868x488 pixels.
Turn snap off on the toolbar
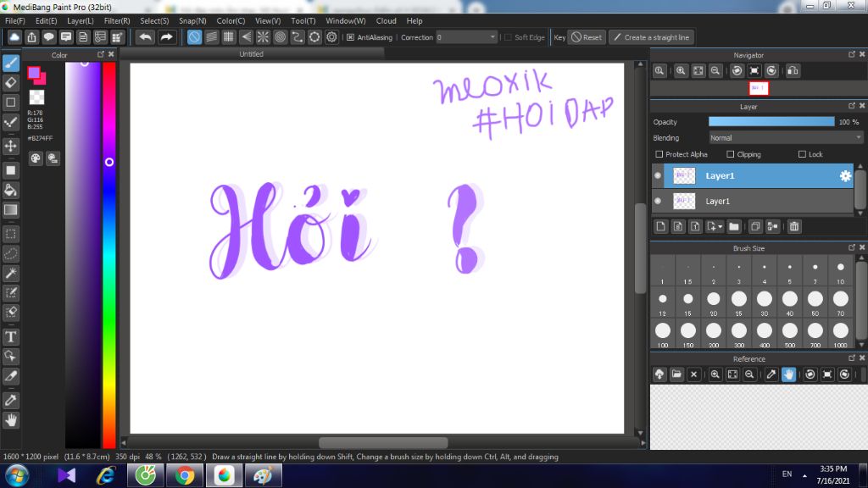(x=194, y=37)
